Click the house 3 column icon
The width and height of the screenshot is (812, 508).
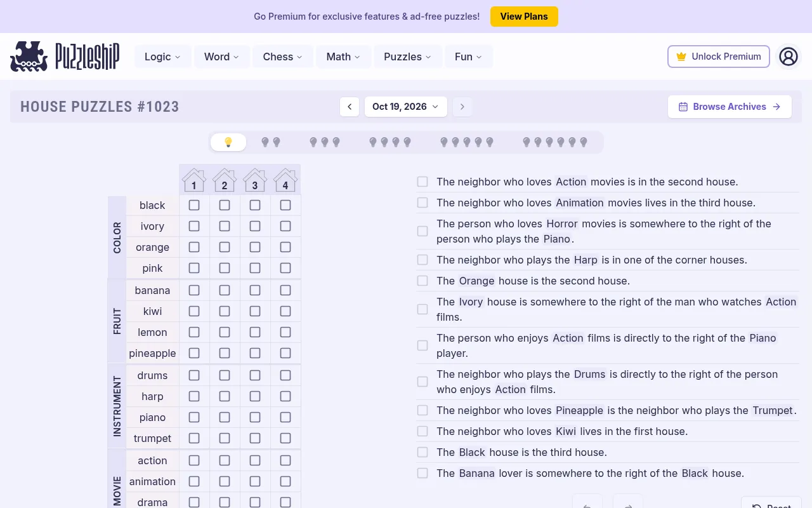click(x=255, y=180)
